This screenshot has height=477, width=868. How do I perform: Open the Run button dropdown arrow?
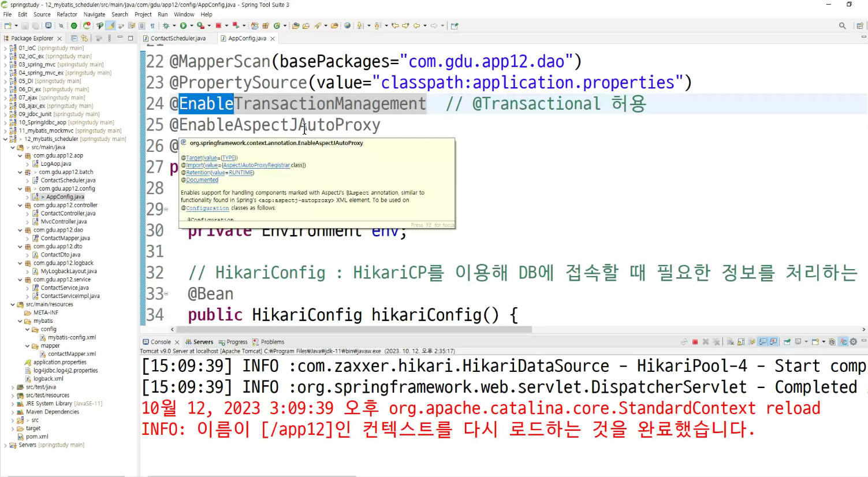(x=192, y=25)
